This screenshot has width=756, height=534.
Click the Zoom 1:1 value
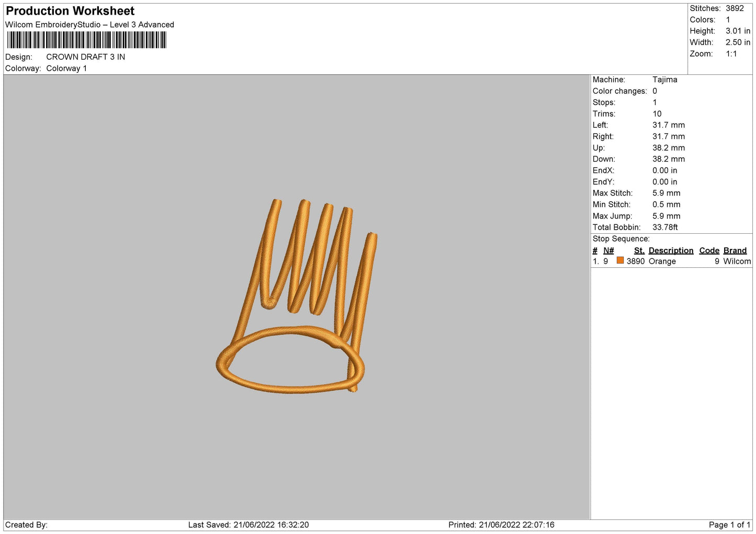(x=731, y=54)
